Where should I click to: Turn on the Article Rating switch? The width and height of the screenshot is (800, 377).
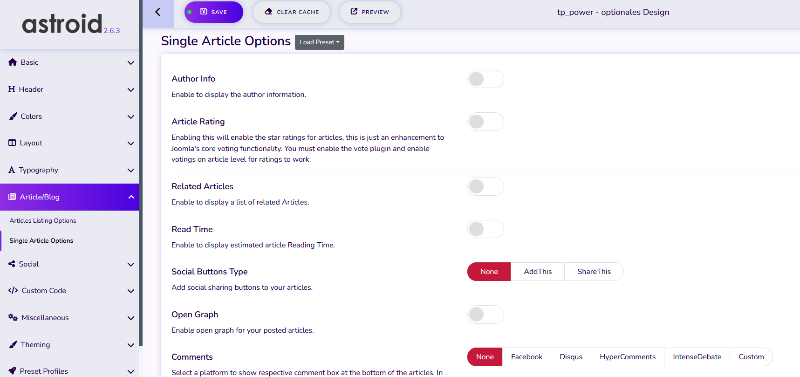click(x=485, y=122)
